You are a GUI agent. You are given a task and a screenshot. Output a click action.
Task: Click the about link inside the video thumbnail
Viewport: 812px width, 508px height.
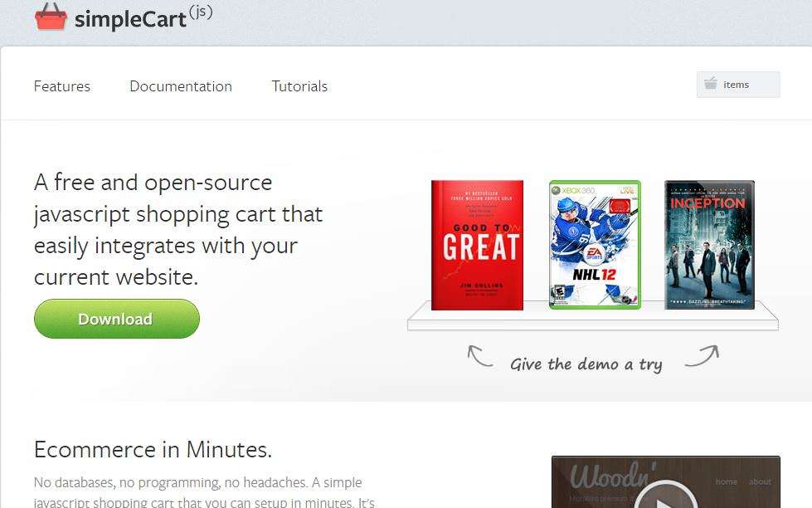[761, 481]
